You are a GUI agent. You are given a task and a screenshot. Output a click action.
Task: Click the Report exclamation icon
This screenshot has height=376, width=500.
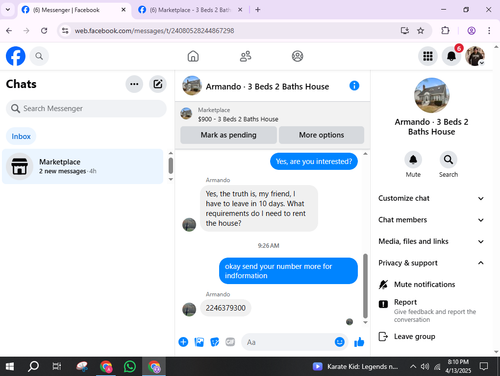[x=383, y=304]
